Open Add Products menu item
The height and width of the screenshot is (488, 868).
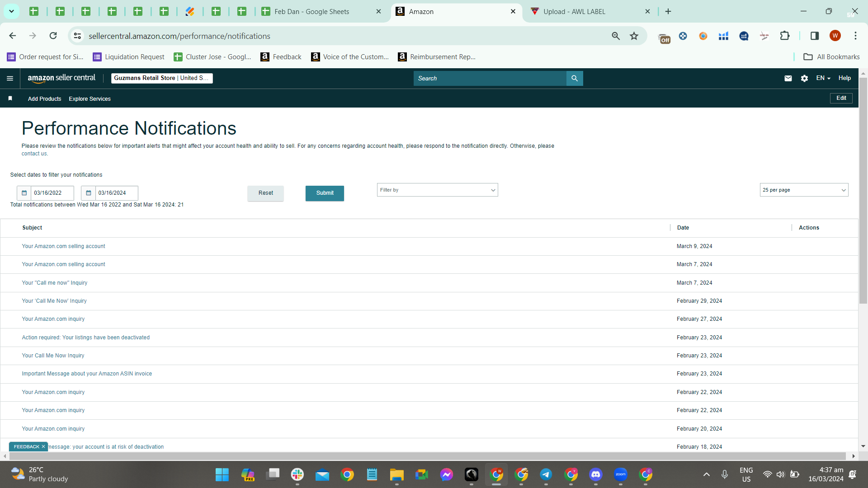pyautogui.click(x=44, y=99)
